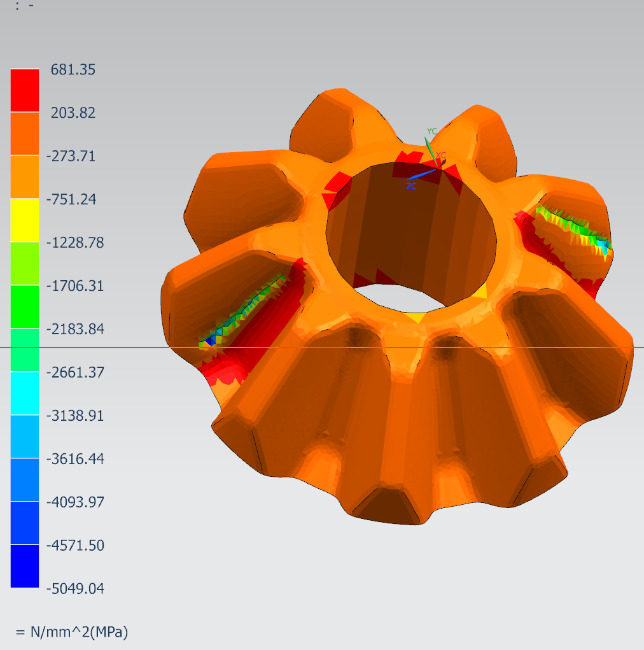Select the cyan legend band above -3138.91

24,393
